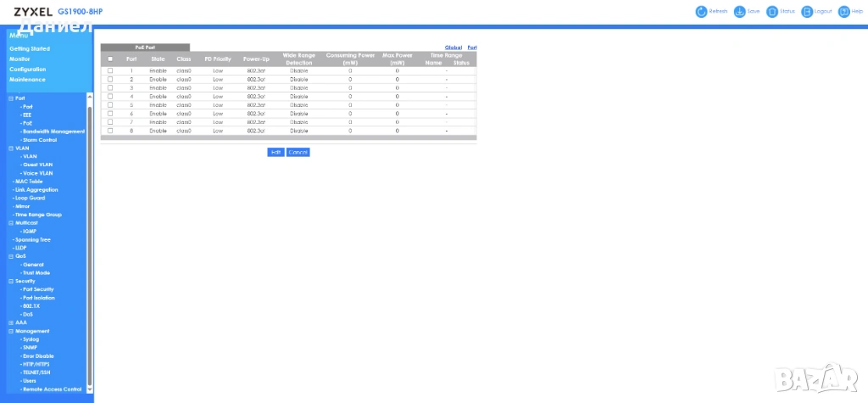The width and height of the screenshot is (868, 403).
Task: Click the Save icon
Action: (739, 11)
